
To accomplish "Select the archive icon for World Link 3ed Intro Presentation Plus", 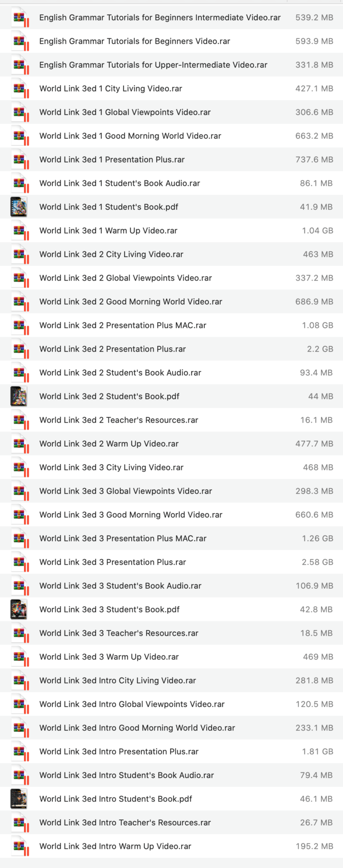I will 18,751.
